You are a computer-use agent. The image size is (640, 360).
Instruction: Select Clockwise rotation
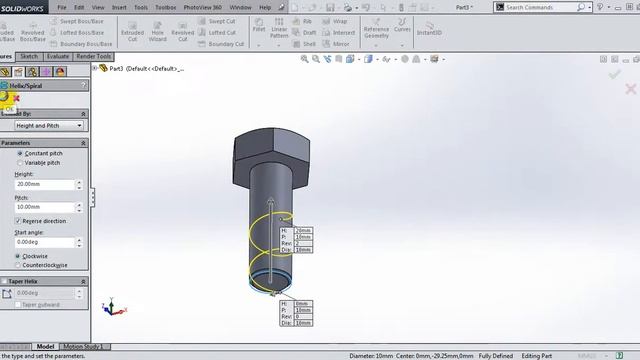[18, 256]
